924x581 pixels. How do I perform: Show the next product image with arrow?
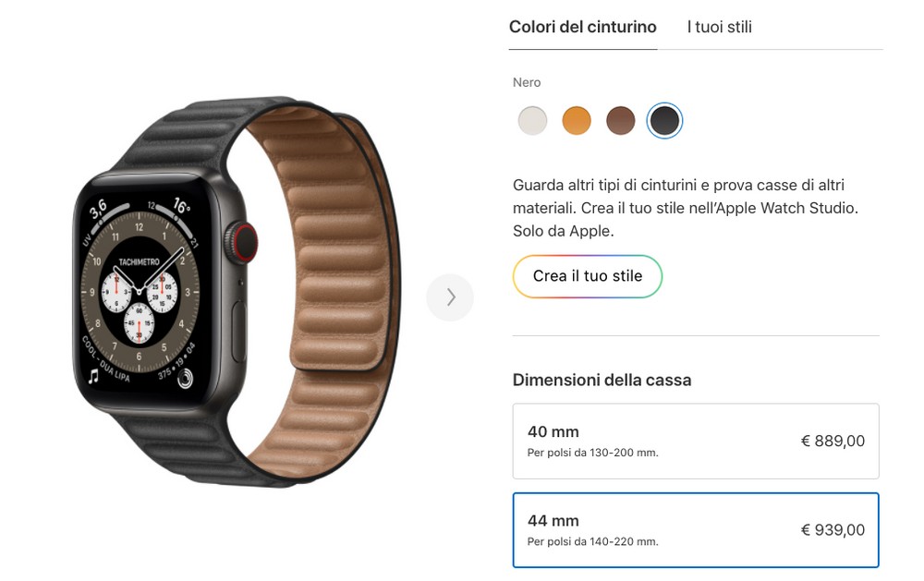tap(450, 297)
